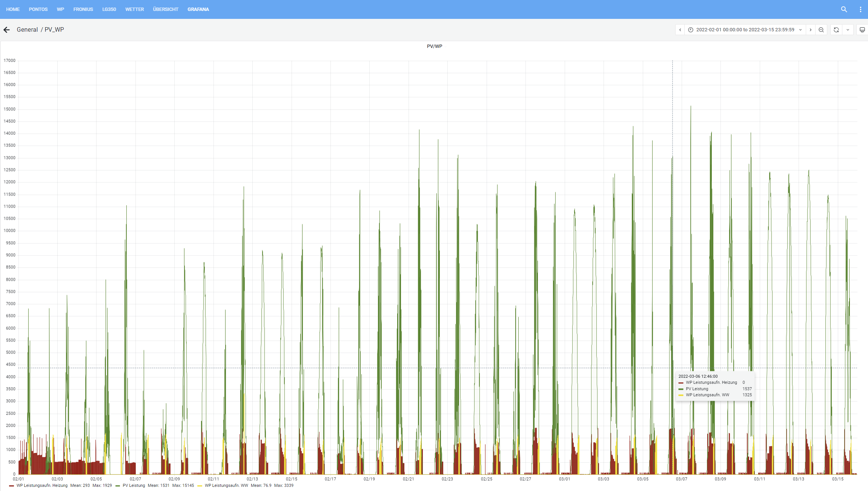Image resolution: width=868 pixels, height=491 pixels.
Task: Shift time range forward with right chevron
Action: [x=810, y=30]
